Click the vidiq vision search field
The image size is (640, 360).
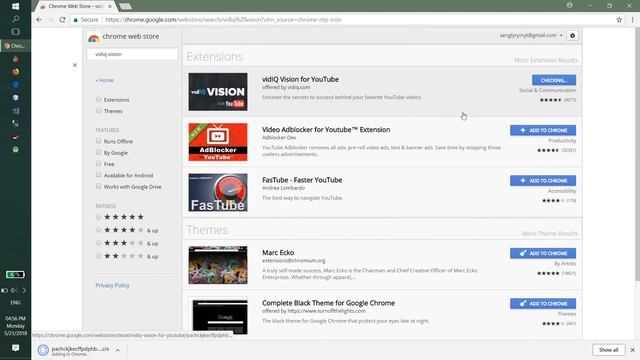tap(132, 54)
